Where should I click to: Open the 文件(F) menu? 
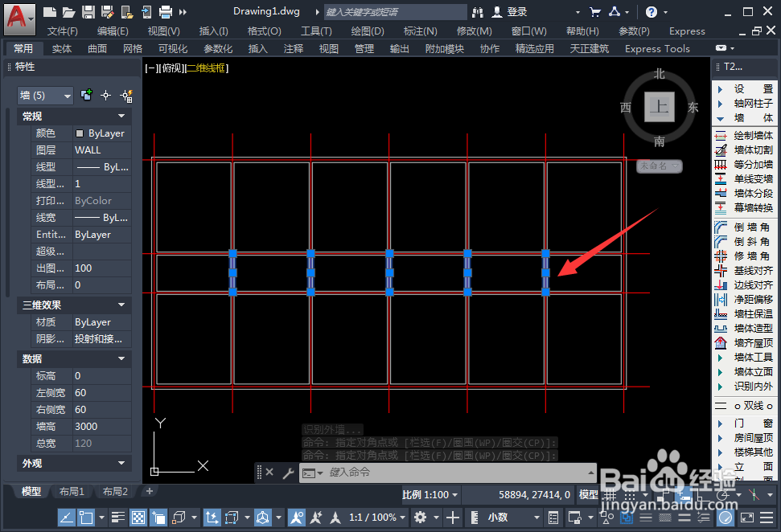click(62, 31)
